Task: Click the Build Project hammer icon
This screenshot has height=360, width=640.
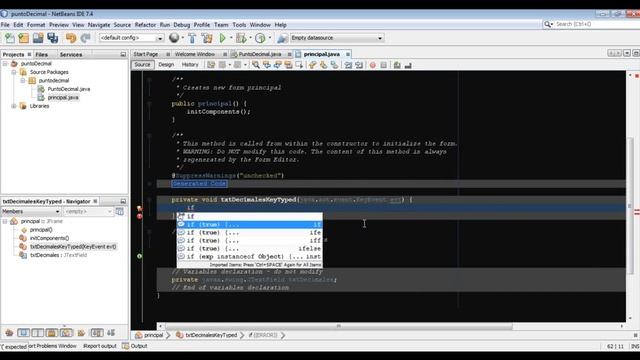Action: 192,38
